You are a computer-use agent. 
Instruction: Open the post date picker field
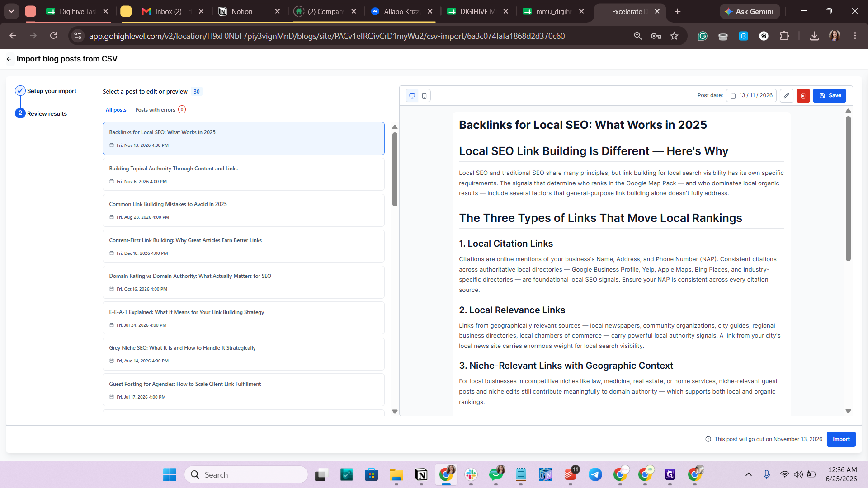pos(751,96)
